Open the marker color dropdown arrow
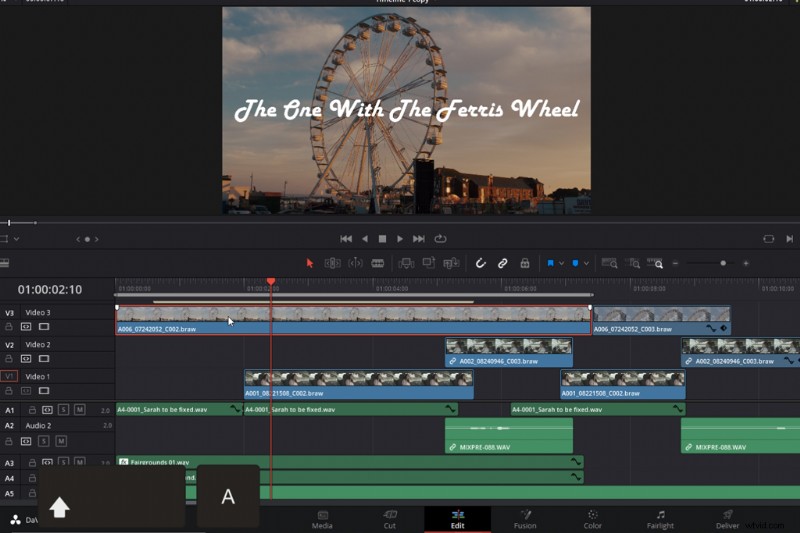800x533 pixels. coord(586,264)
